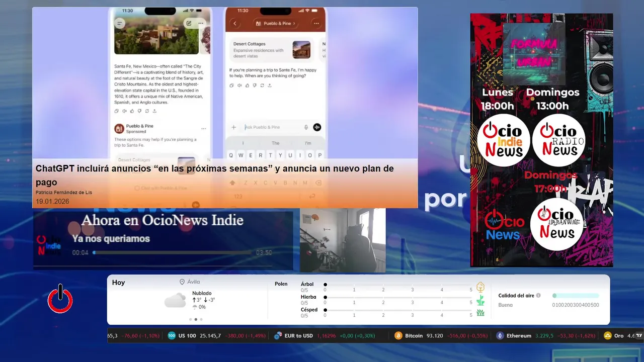Thumbs down the Santa Fe response
This screenshot has height=362, width=644.
(139, 111)
